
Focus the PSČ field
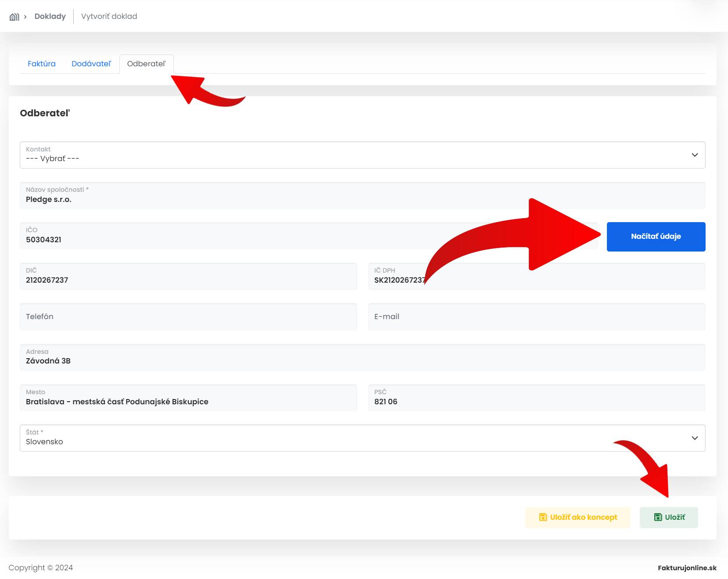(x=536, y=398)
